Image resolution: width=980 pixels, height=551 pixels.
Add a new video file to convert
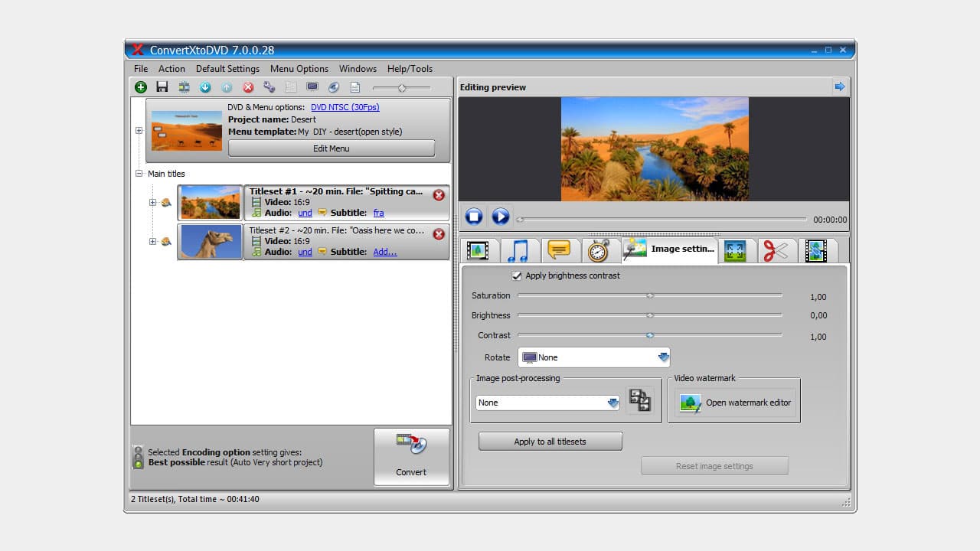(141, 87)
